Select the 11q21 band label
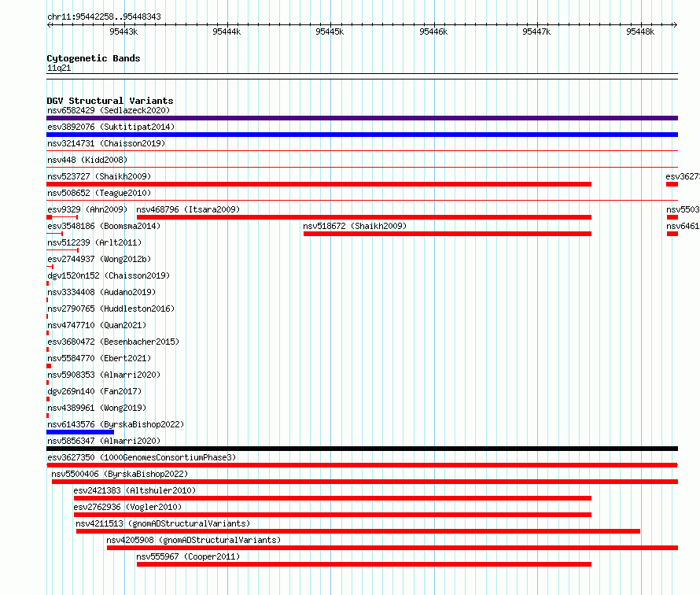 pyautogui.click(x=59, y=68)
